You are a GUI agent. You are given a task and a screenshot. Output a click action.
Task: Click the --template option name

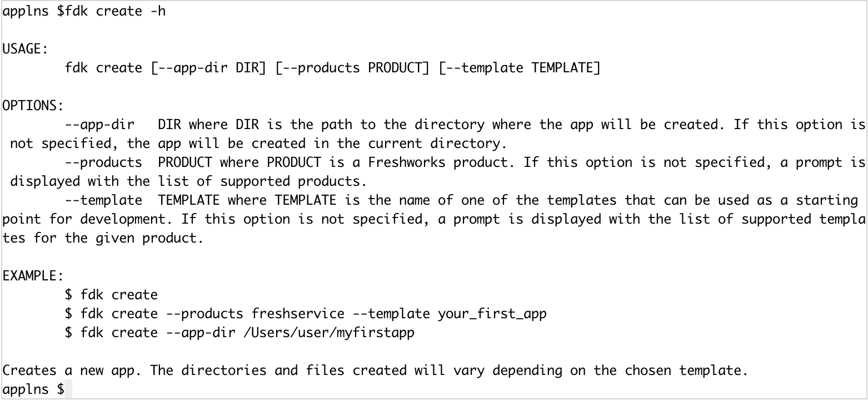[x=104, y=200]
